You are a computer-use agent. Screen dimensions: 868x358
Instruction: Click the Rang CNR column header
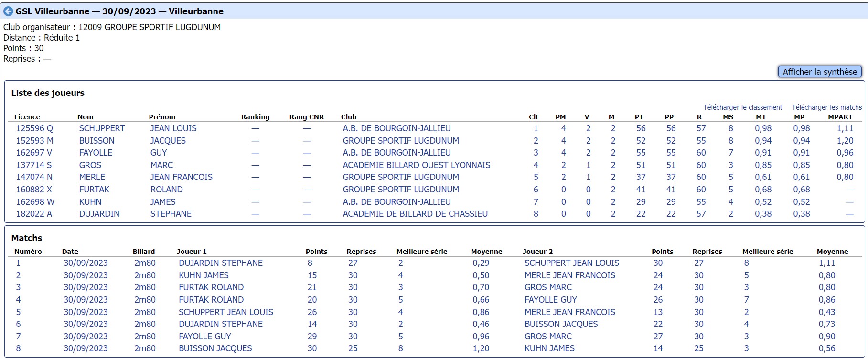[307, 117]
